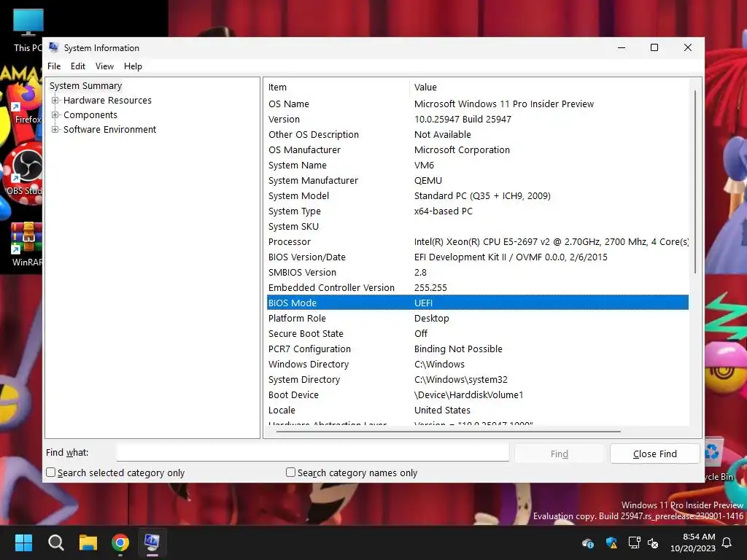The width and height of the screenshot is (747, 560).
Task: Select the Platform Role row
Action: (477, 318)
